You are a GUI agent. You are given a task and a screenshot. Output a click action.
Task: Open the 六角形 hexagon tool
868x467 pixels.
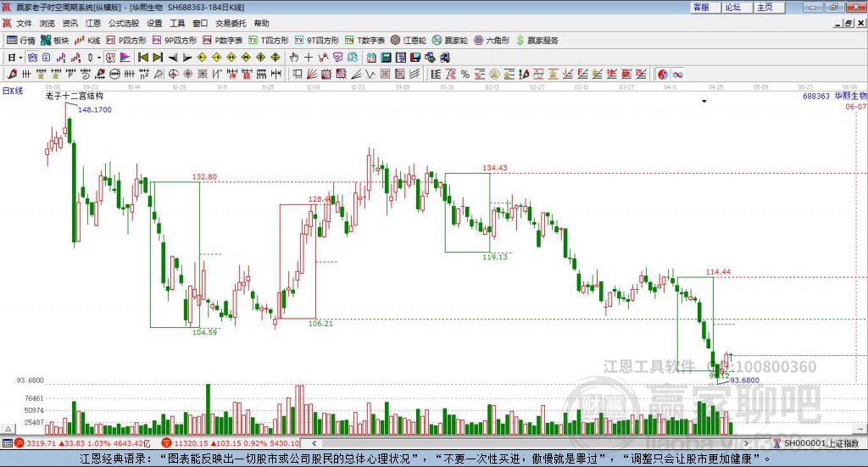coord(492,41)
